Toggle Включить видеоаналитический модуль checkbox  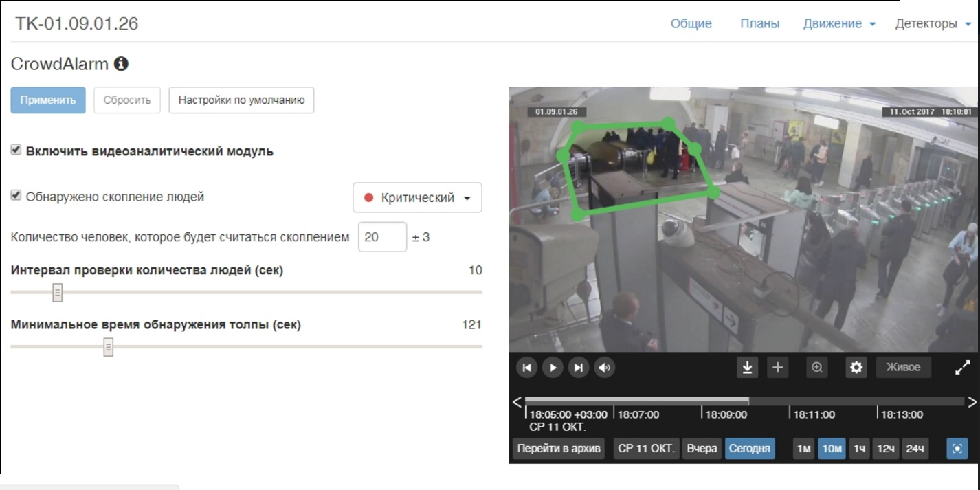[16, 150]
